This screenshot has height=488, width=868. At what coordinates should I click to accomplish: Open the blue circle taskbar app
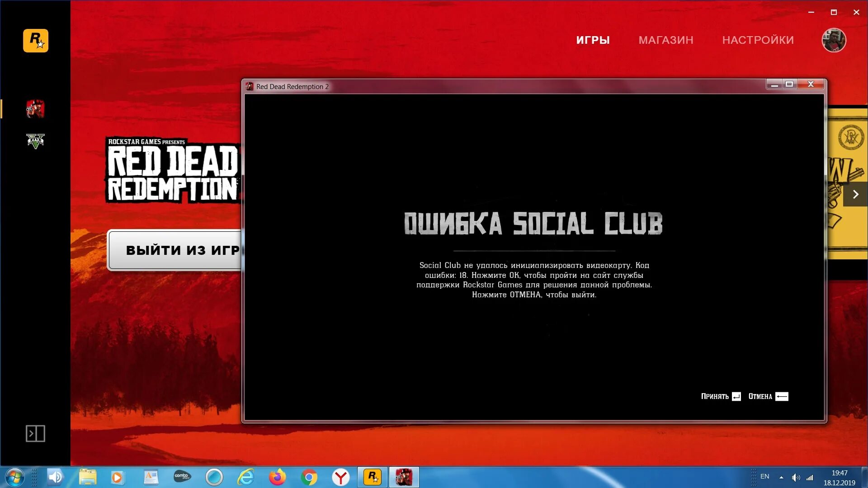click(214, 477)
